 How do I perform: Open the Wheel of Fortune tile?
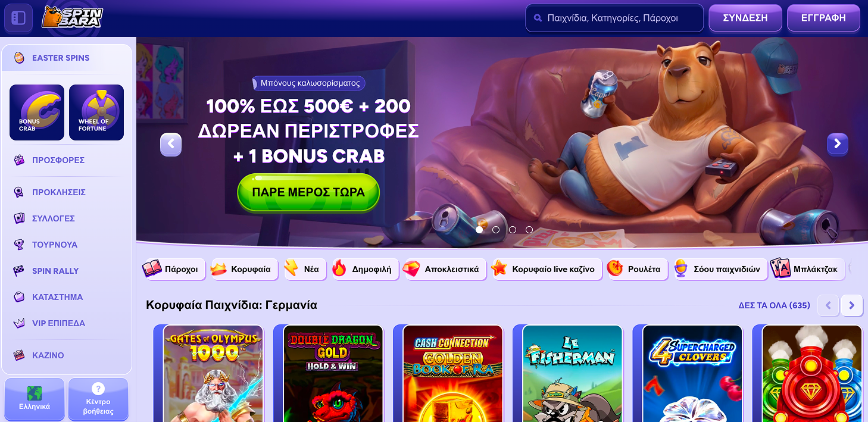click(x=96, y=112)
